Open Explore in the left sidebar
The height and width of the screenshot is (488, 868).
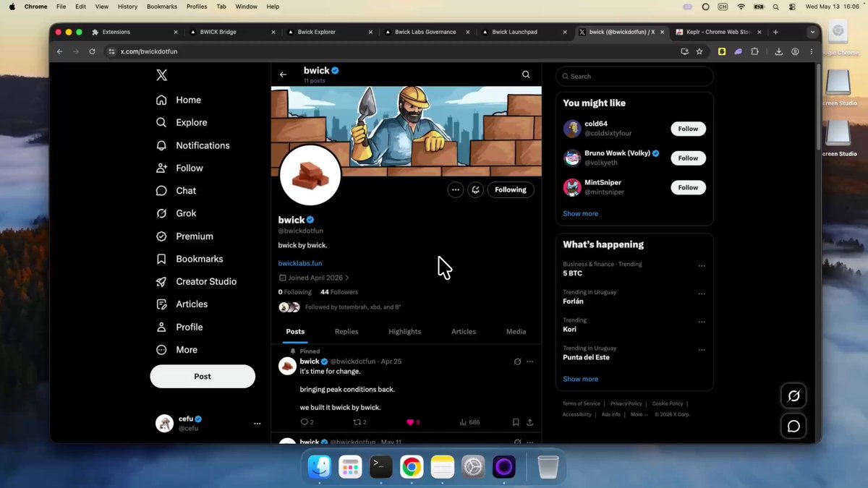click(182, 123)
